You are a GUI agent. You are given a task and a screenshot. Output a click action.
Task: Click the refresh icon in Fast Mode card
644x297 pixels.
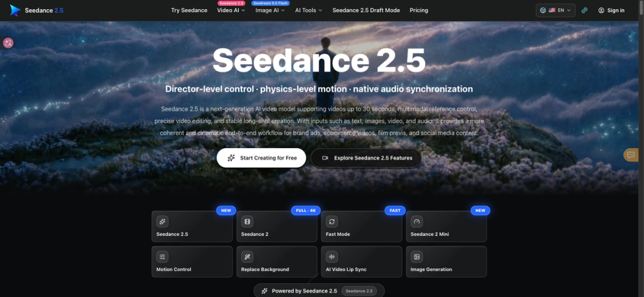click(x=332, y=222)
